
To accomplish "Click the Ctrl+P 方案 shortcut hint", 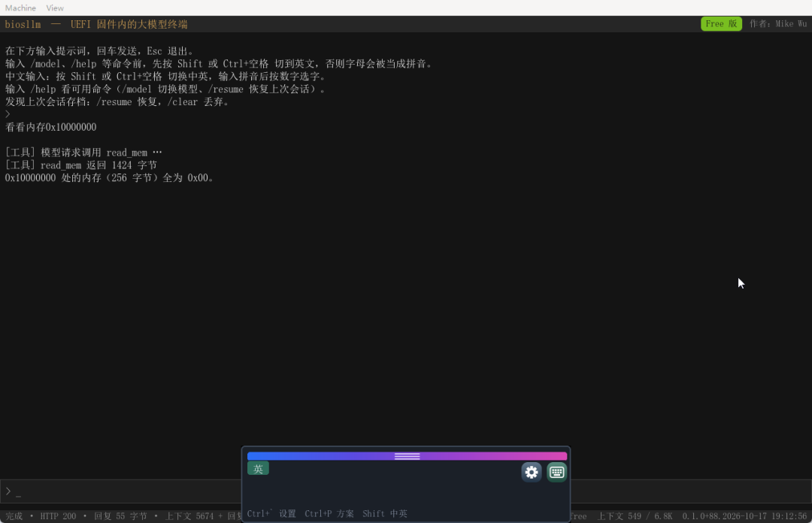I will pyautogui.click(x=329, y=514).
